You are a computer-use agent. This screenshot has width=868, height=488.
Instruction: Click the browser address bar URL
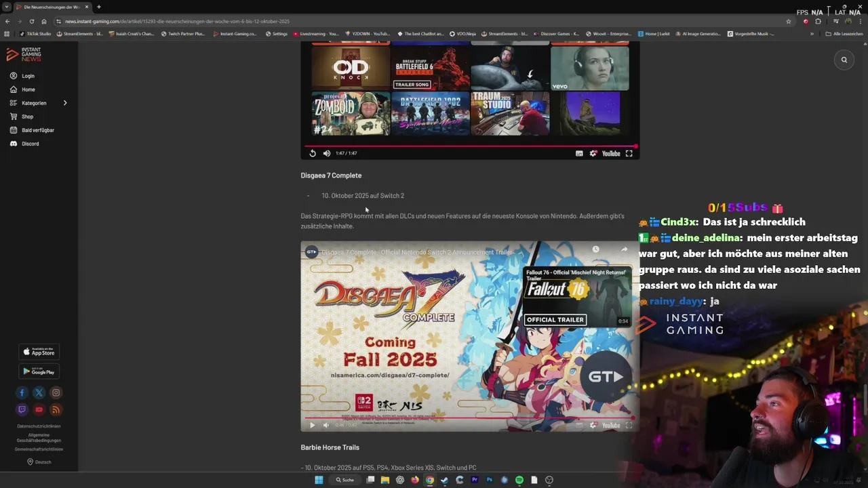[177, 21]
